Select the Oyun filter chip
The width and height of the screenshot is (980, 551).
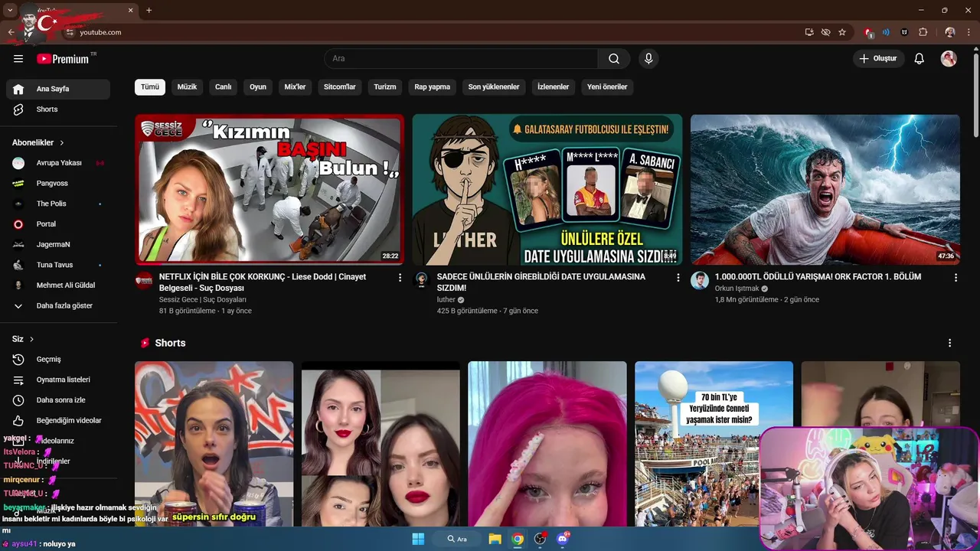(x=258, y=87)
